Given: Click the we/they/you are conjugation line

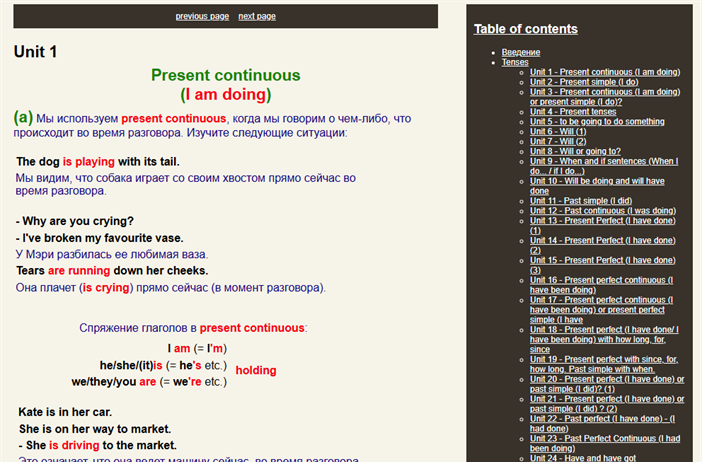Looking at the screenshot, I should pyautogui.click(x=149, y=382).
